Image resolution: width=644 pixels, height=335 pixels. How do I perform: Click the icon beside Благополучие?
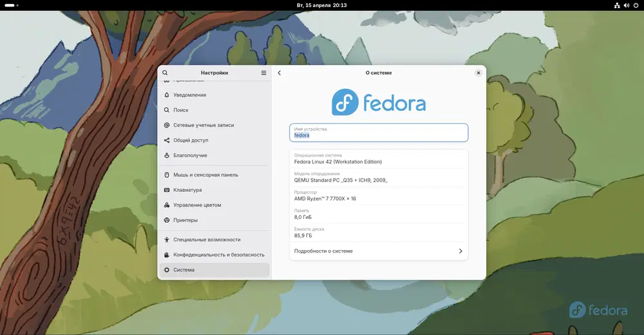coord(167,155)
